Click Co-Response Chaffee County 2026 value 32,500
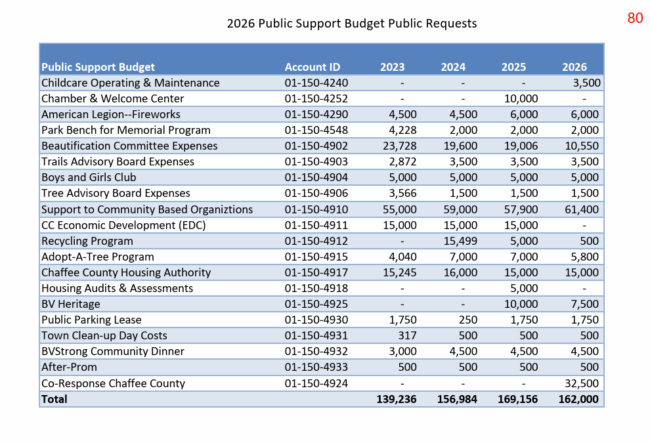This screenshot has width=650, height=445. coord(580,381)
